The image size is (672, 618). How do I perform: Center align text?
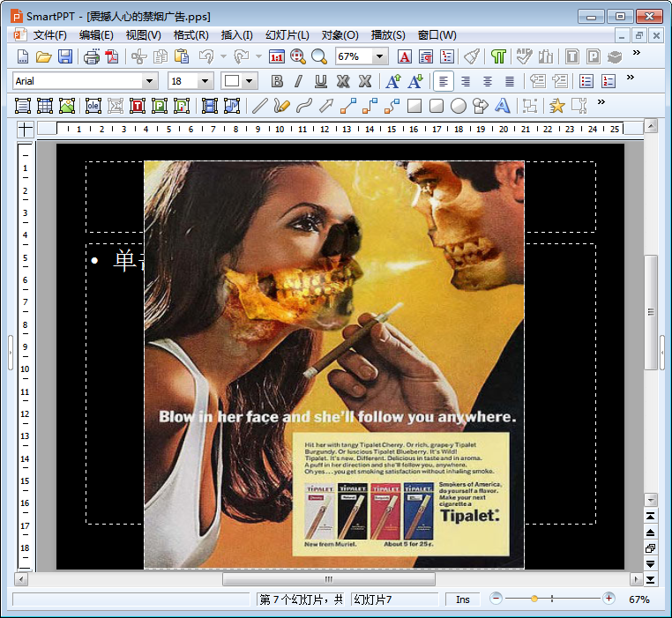click(488, 81)
